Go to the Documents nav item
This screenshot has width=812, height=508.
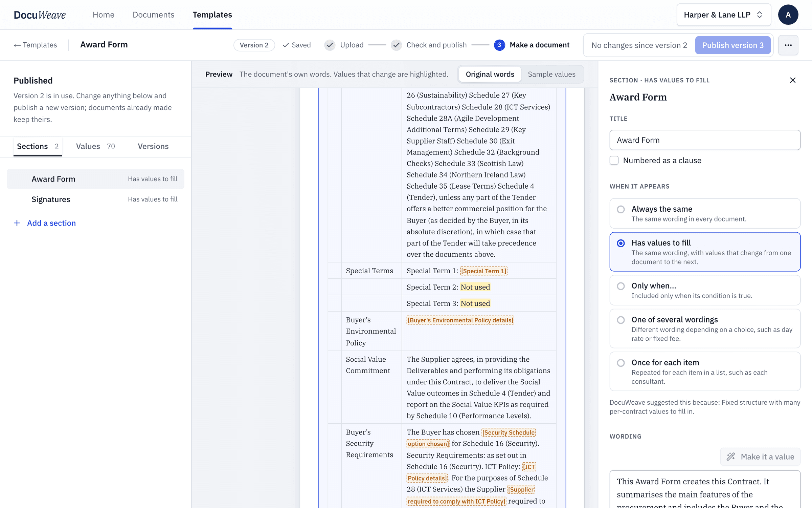153,15
